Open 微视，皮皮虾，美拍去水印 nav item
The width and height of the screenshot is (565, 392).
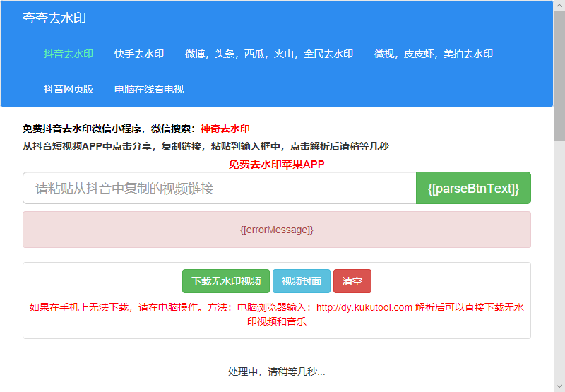point(434,54)
